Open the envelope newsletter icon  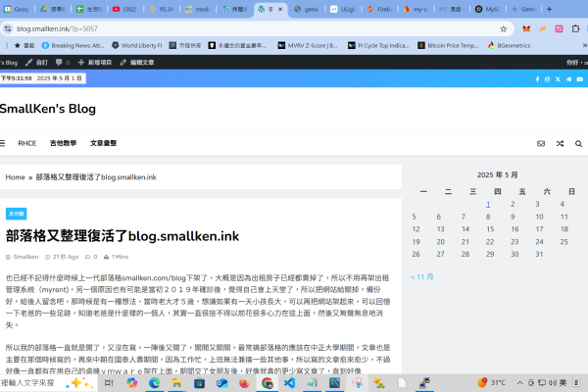click(540, 143)
